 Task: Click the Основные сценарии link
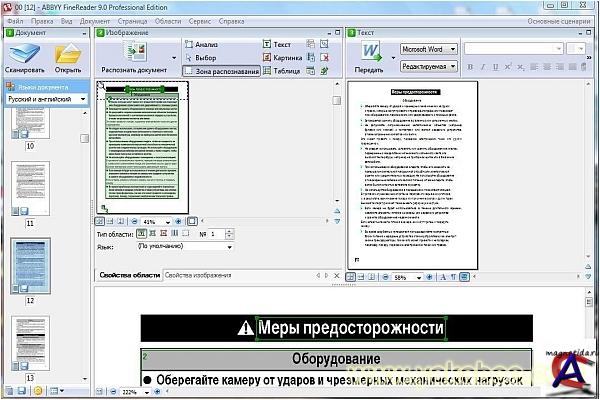point(557,20)
